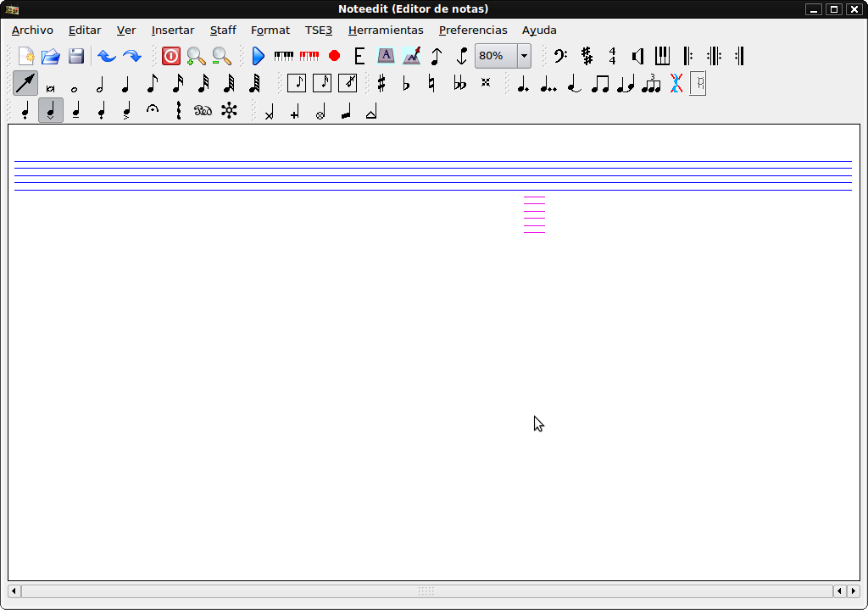Toggle the flat accidental

pyautogui.click(x=406, y=84)
